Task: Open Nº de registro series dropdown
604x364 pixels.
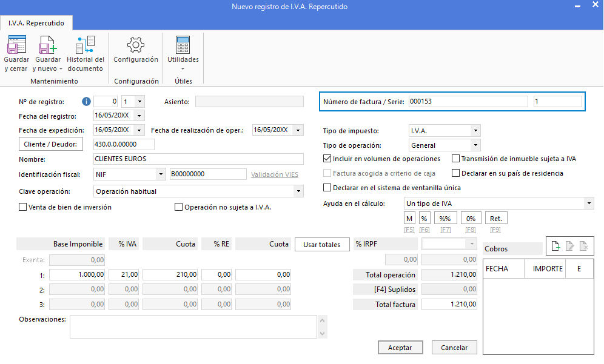Action: (x=140, y=102)
